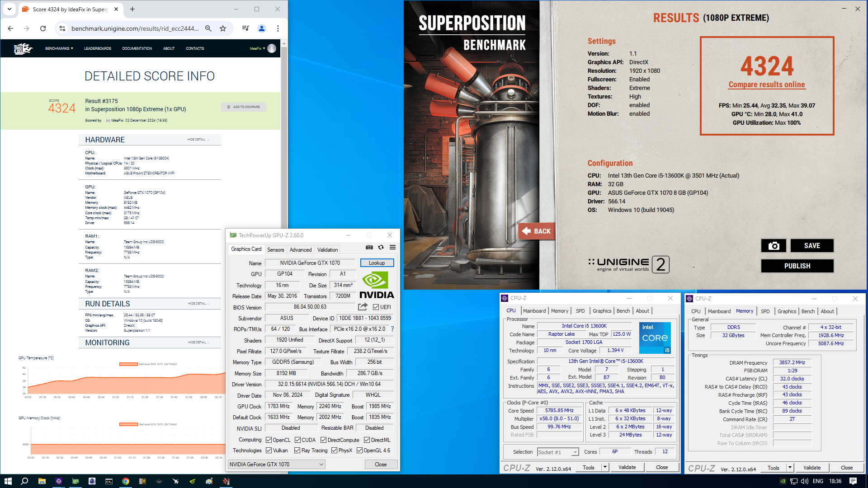This screenshot has width=868, height=488.
Task: Click the camera screenshot button in Superposition
Action: pos(774,246)
